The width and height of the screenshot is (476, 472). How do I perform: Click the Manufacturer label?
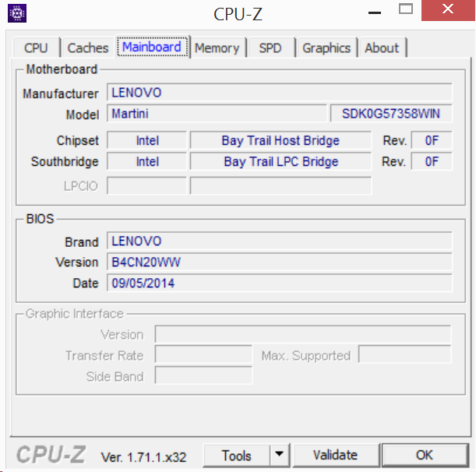tap(61, 93)
